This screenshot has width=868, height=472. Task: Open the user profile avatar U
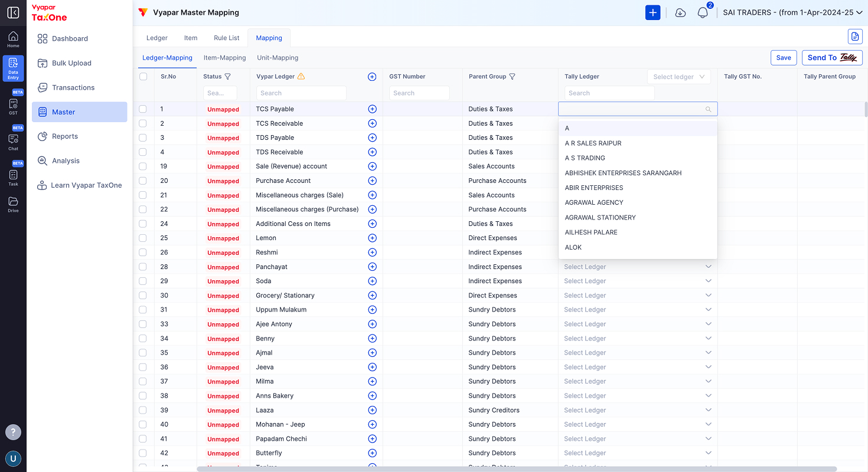click(13, 458)
